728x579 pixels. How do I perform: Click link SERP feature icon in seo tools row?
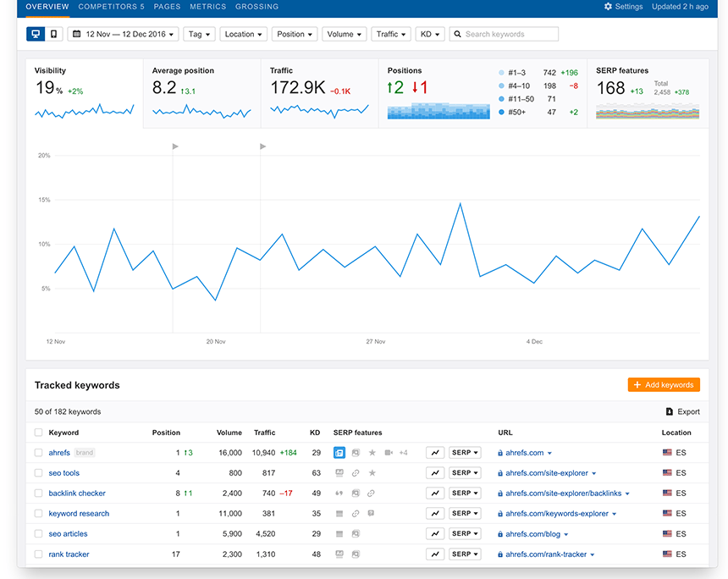(356, 472)
